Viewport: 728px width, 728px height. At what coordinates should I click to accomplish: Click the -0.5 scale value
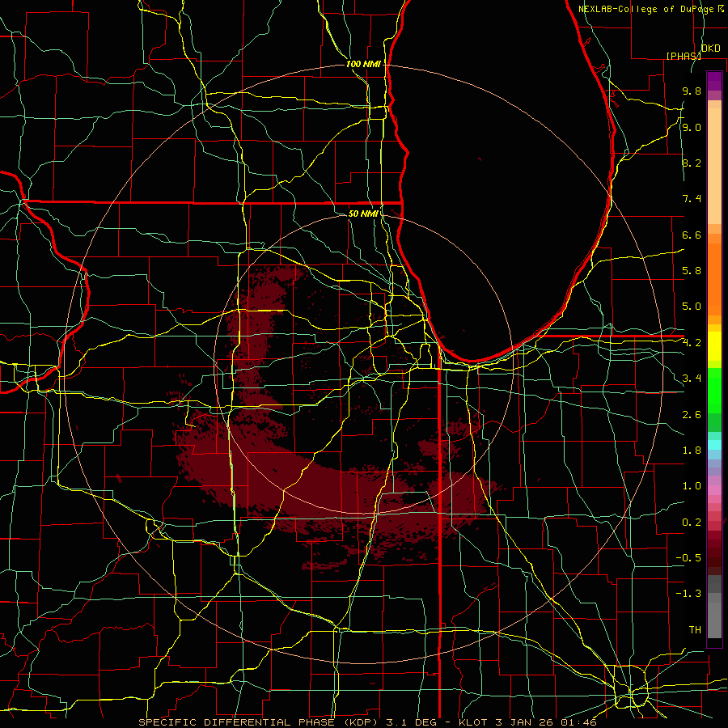688,558
